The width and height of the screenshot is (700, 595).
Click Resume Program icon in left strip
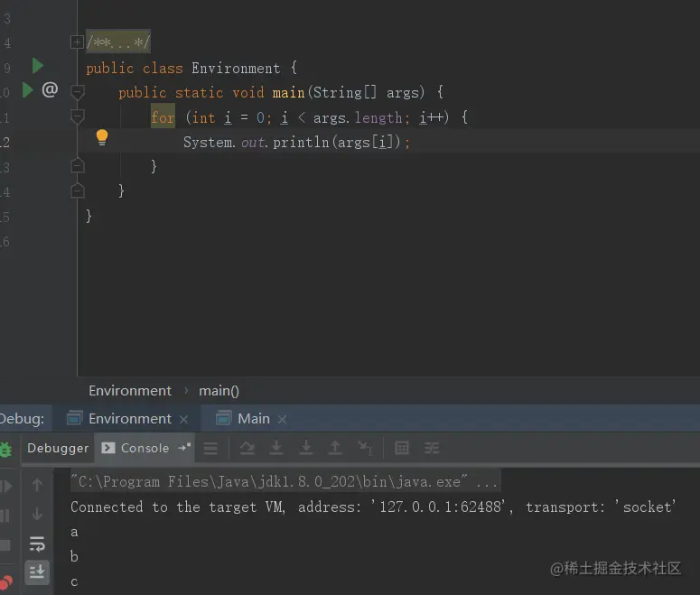click(6, 486)
